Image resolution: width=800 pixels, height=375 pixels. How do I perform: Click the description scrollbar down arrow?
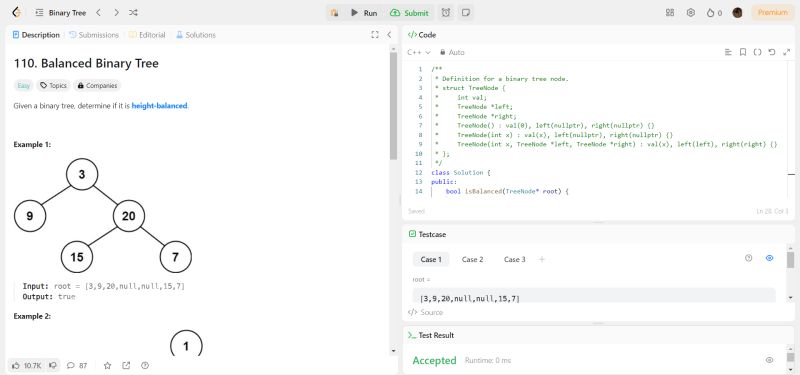pyautogui.click(x=393, y=351)
